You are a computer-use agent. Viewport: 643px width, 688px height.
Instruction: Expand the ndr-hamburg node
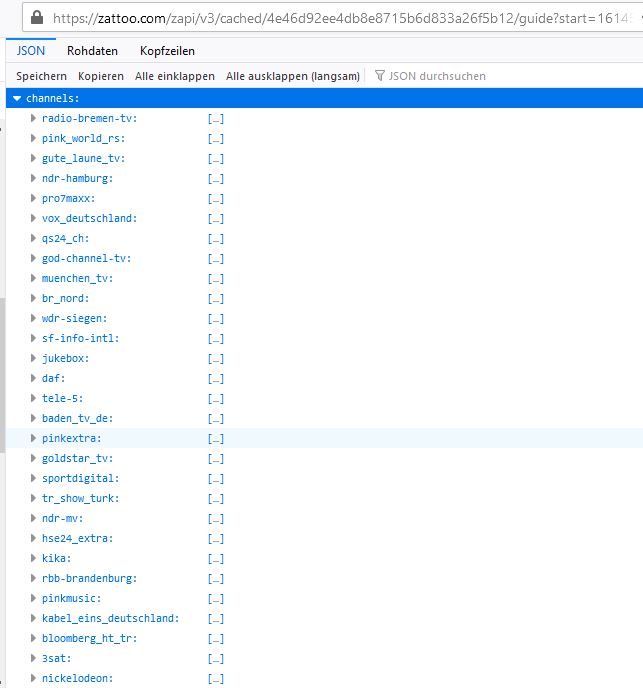point(33,178)
